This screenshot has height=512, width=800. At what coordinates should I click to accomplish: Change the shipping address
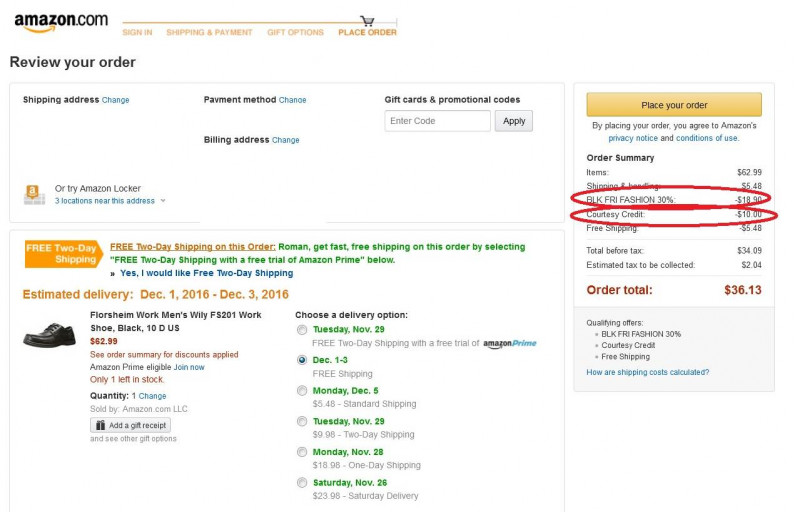[115, 100]
